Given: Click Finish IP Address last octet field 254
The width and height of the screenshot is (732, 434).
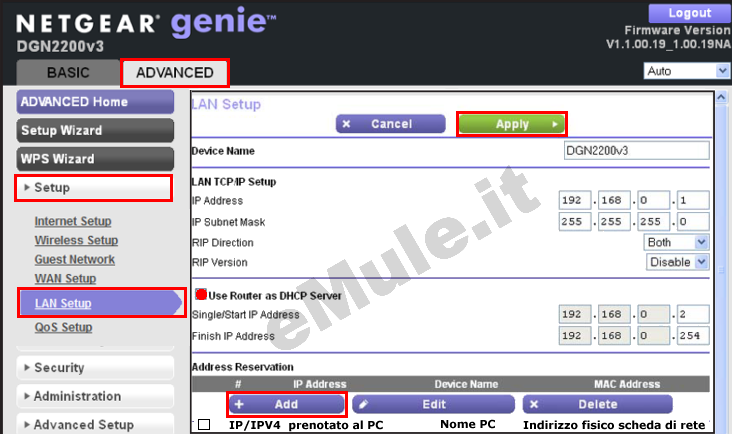Looking at the screenshot, I should 693,336.
